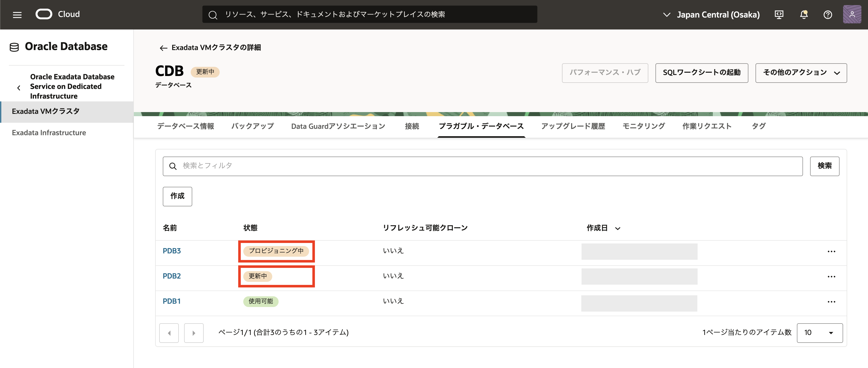Click the back arrow to Exadata VMクラスタの詳細
Image resolution: width=868 pixels, height=368 pixels.
pyautogui.click(x=164, y=48)
